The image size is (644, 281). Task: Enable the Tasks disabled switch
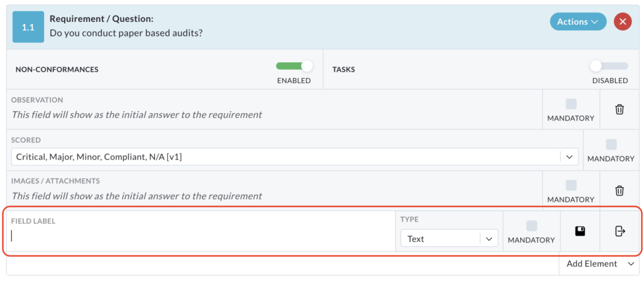(609, 66)
